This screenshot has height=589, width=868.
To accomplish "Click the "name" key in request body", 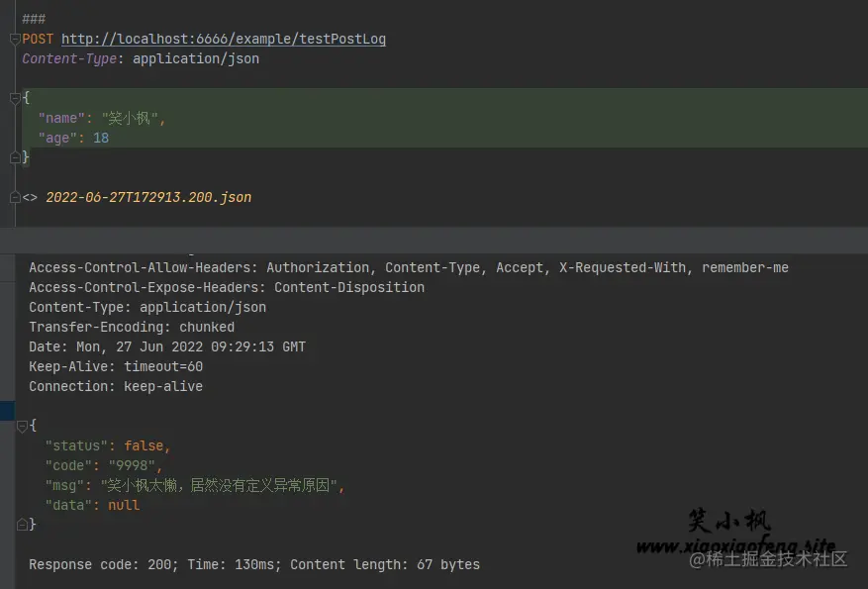I will pos(61,119).
